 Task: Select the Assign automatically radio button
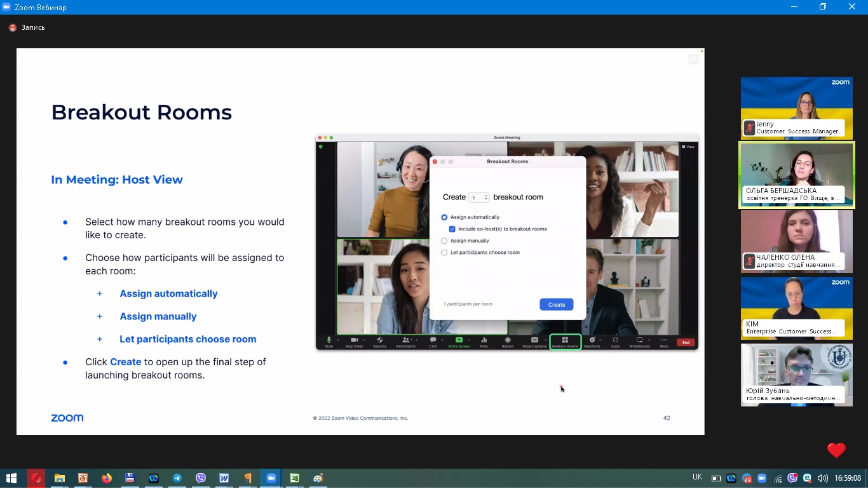(444, 217)
